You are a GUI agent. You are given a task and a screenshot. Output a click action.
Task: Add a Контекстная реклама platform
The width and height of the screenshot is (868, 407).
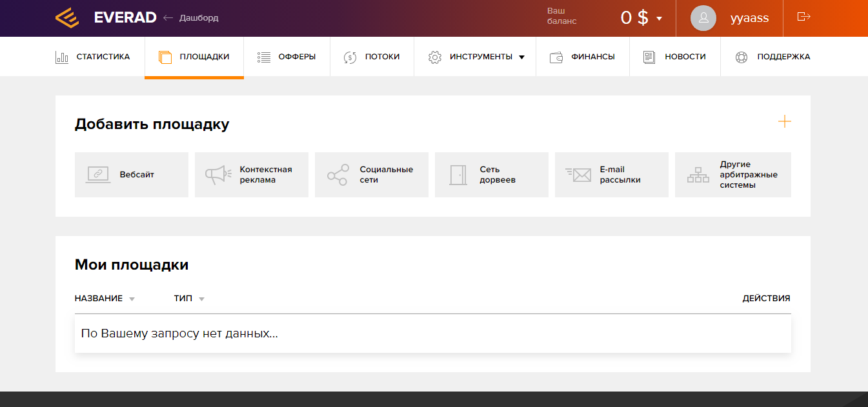click(252, 175)
